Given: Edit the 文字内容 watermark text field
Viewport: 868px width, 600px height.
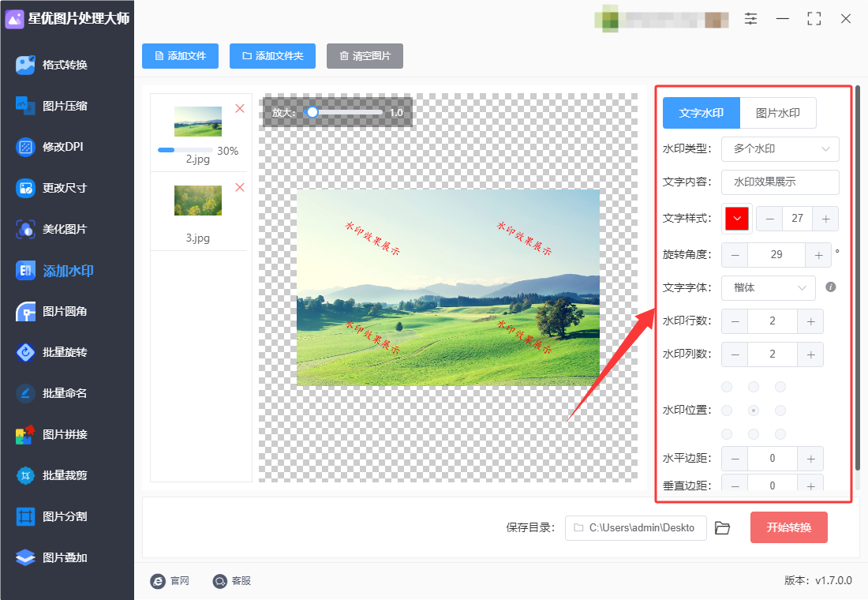Looking at the screenshot, I should coord(780,182).
